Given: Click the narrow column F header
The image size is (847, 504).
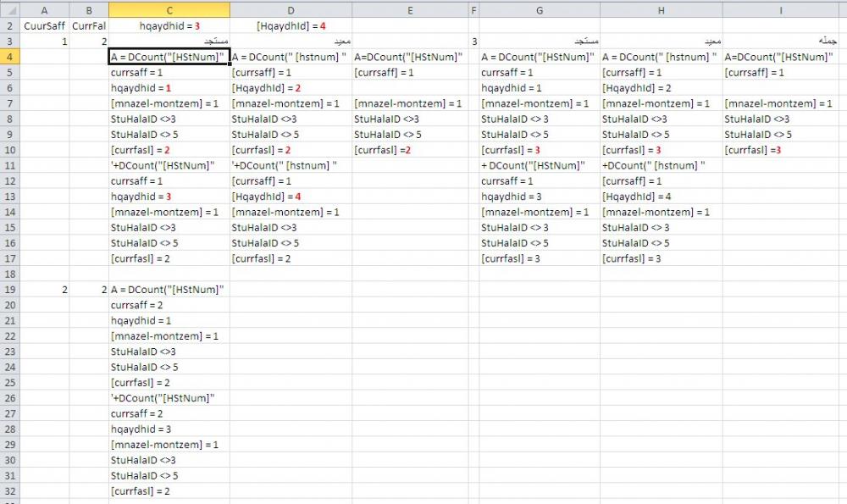Looking at the screenshot, I should [x=474, y=9].
